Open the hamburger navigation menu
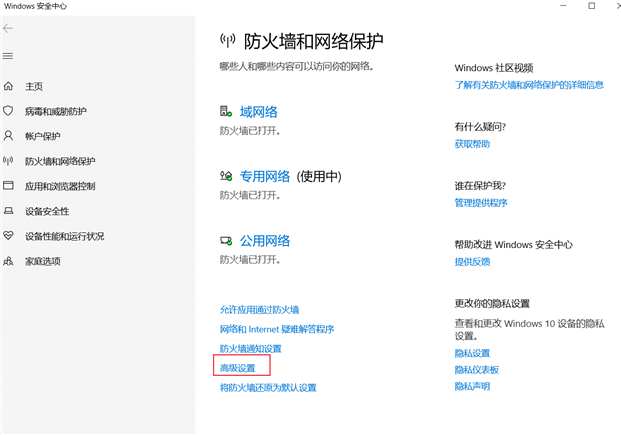Screen dimensions: 621x435 tap(8, 56)
